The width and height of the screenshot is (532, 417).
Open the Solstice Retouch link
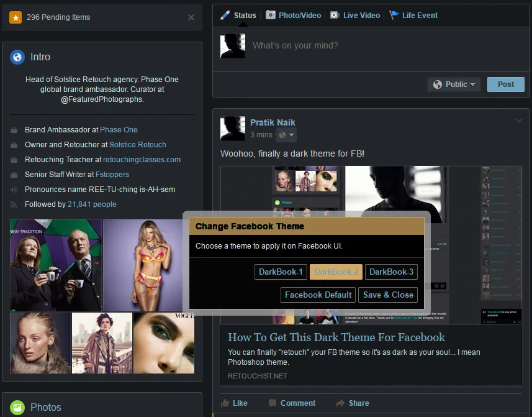[138, 145]
